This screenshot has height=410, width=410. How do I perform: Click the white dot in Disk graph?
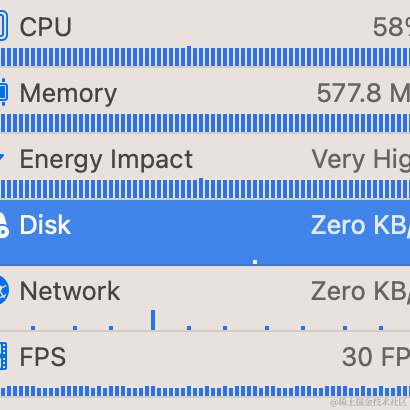[x=255, y=262]
